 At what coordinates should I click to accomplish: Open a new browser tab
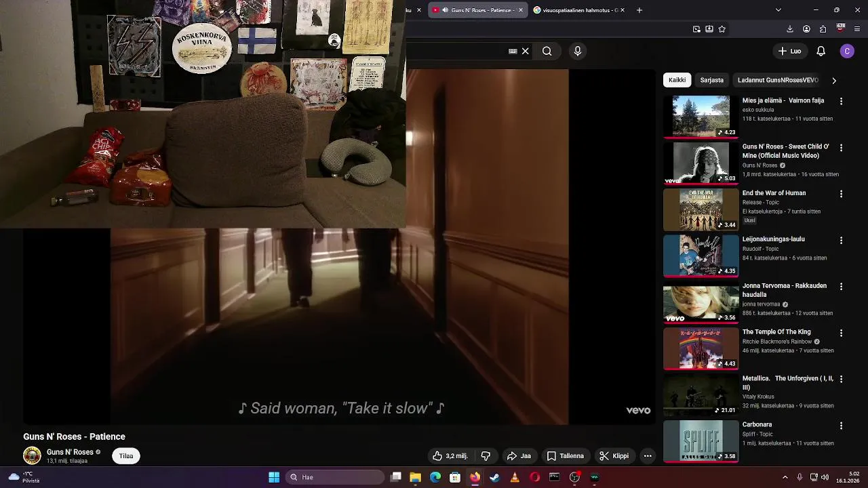pos(639,10)
